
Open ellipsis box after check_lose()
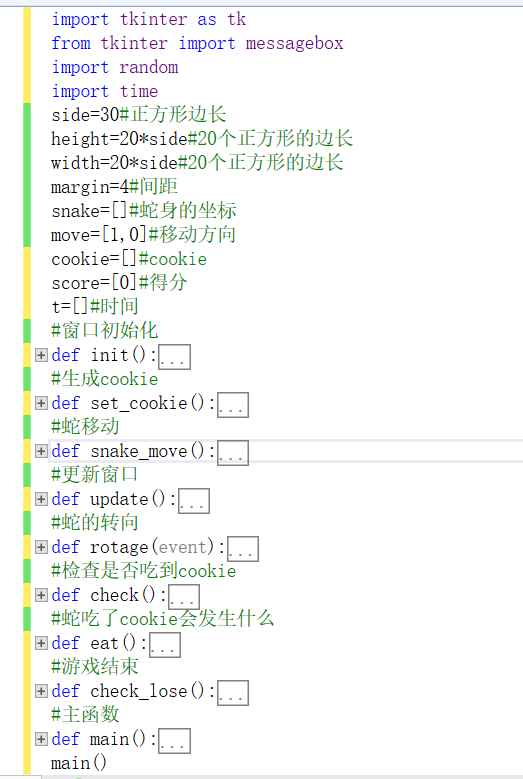[233, 693]
